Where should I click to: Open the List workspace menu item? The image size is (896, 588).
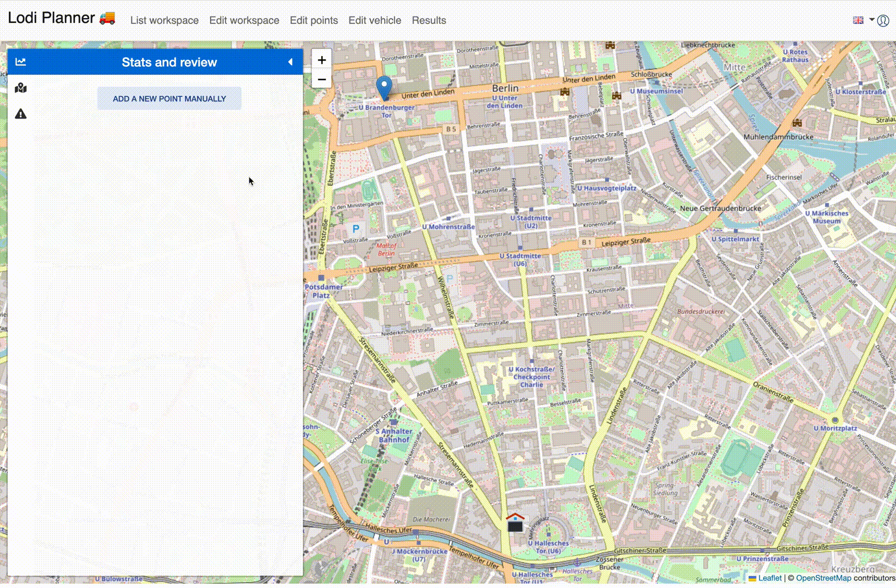(164, 20)
